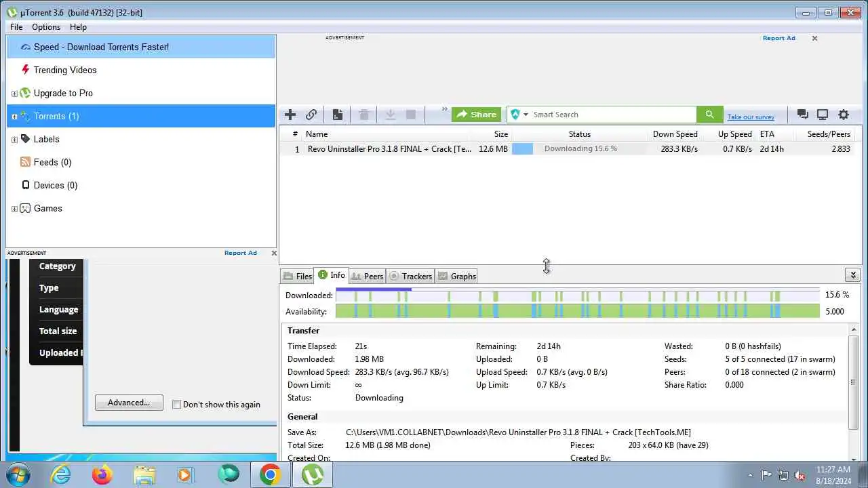868x488 pixels.
Task: Click the grayed Remove torrent trash icon
Action: click(x=363, y=115)
